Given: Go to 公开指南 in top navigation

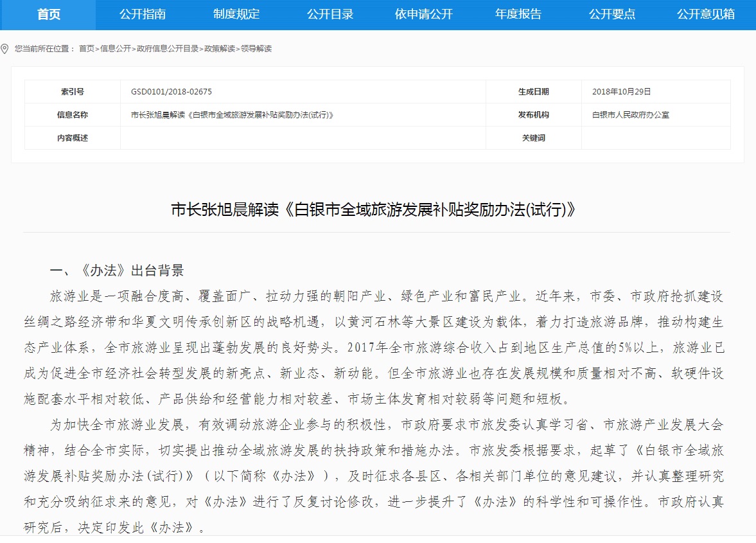Looking at the screenshot, I should click(x=143, y=14).
